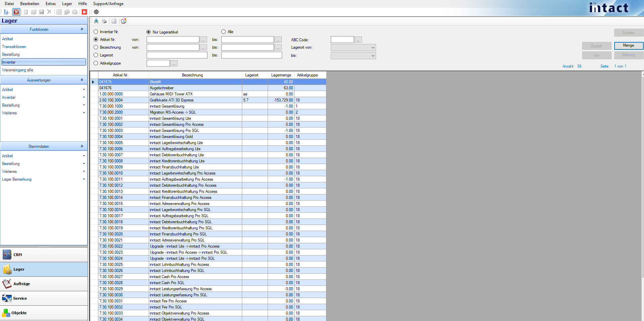
Task: Open the Hilfe menu
Action: 83,4
